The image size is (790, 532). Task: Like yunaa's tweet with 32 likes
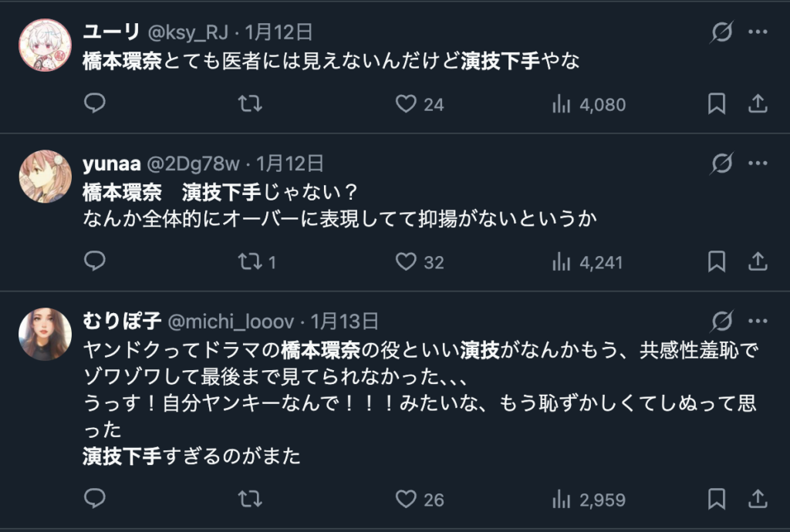[405, 262]
